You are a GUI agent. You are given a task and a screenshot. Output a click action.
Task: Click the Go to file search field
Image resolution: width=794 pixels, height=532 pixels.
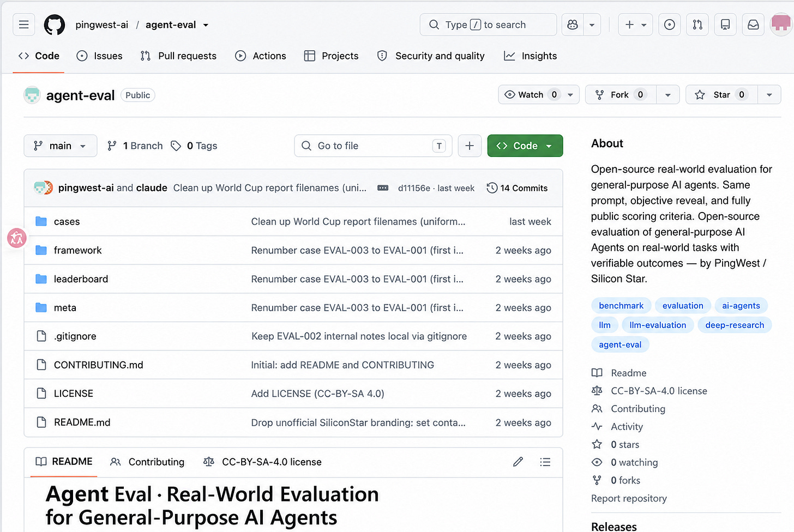(x=373, y=146)
